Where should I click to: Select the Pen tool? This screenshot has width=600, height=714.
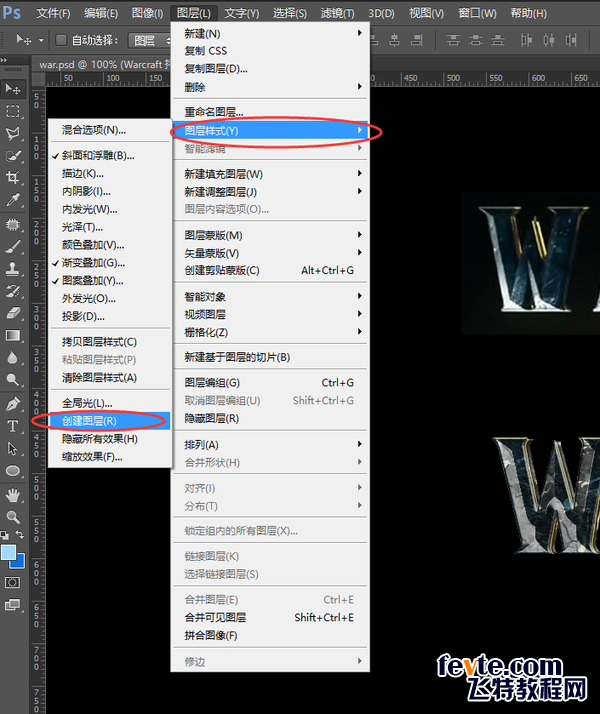pos(13,404)
